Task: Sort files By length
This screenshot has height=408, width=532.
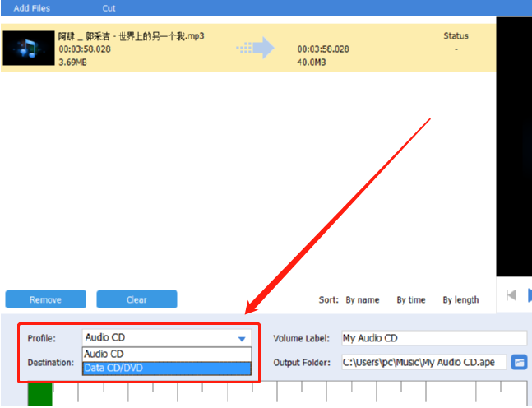Action: (x=460, y=300)
